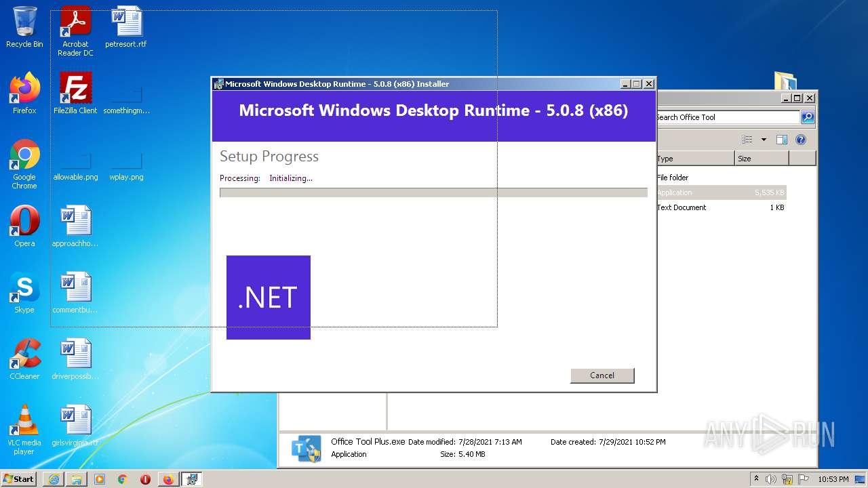Launch Acrobat Reader DC shortcut

point(75,31)
